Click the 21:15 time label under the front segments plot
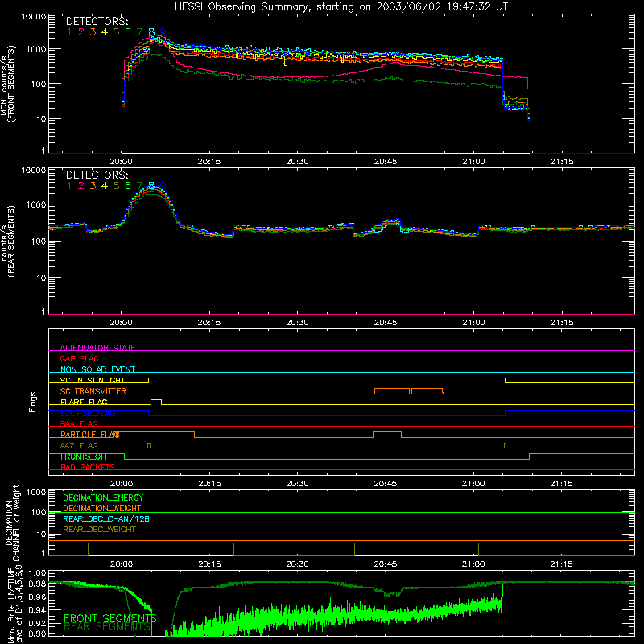This screenshot has height=644, width=644. pos(561,162)
